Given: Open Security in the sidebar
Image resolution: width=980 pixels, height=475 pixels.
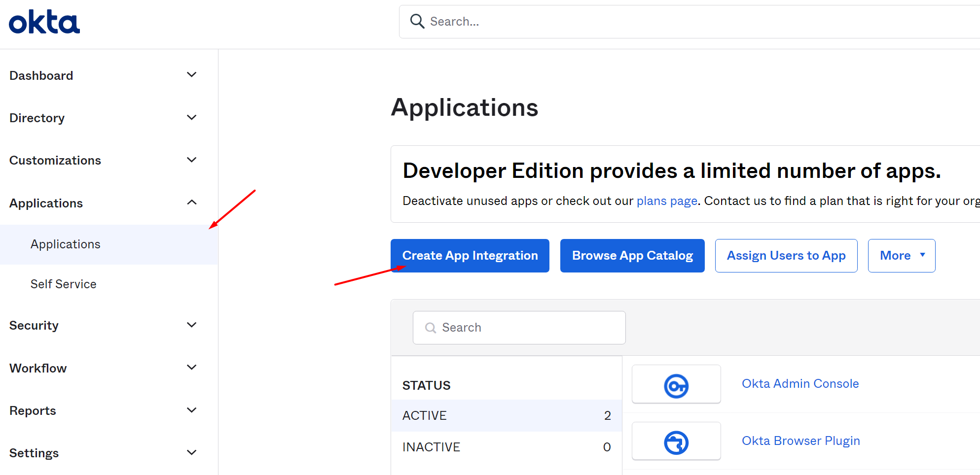Looking at the screenshot, I should [34, 326].
